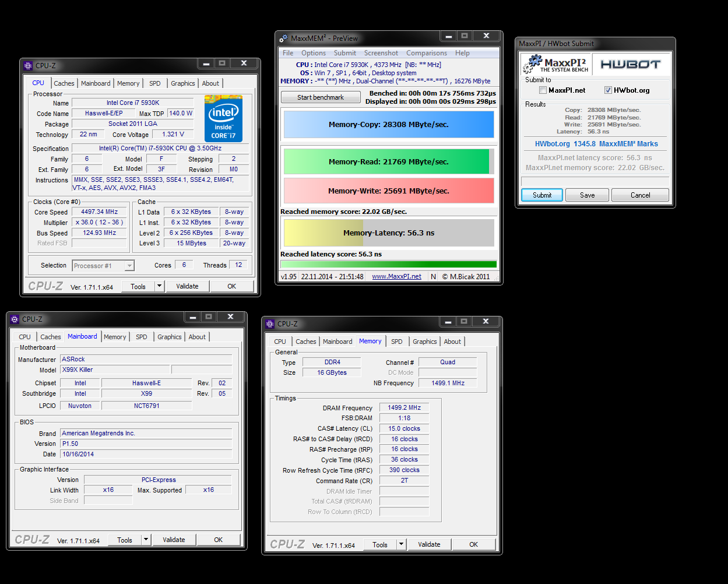The height and width of the screenshot is (584, 728).
Task: Click the blue Memory-Copy result bar
Action: 389,125
